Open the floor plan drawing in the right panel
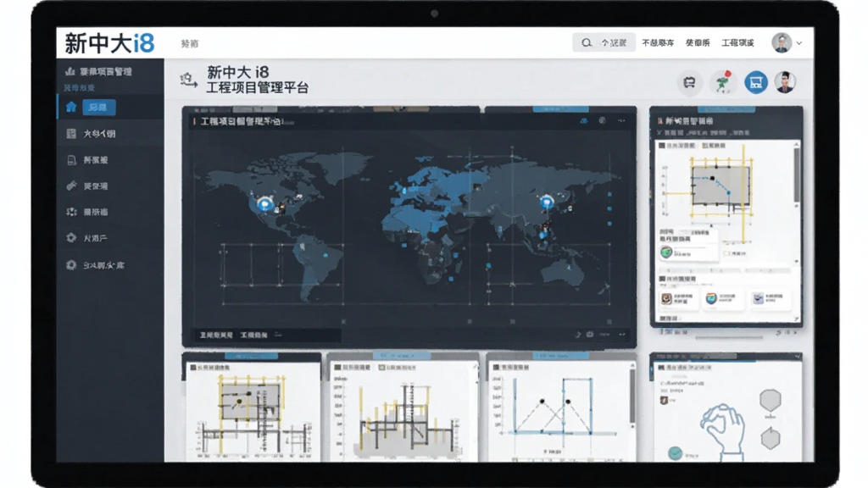Image resolution: width=868 pixels, height=488 pixels. [x=721, y=187]
